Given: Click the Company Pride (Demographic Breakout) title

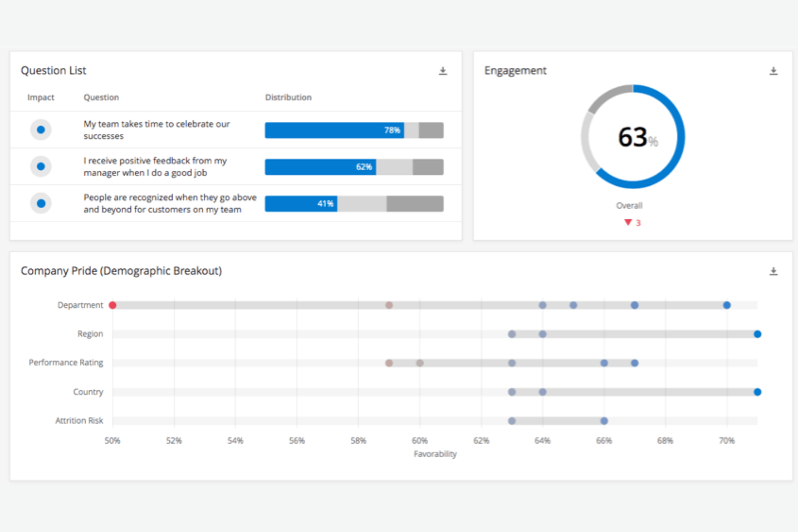Looking at the screenshot, I should tap(121, 271).
